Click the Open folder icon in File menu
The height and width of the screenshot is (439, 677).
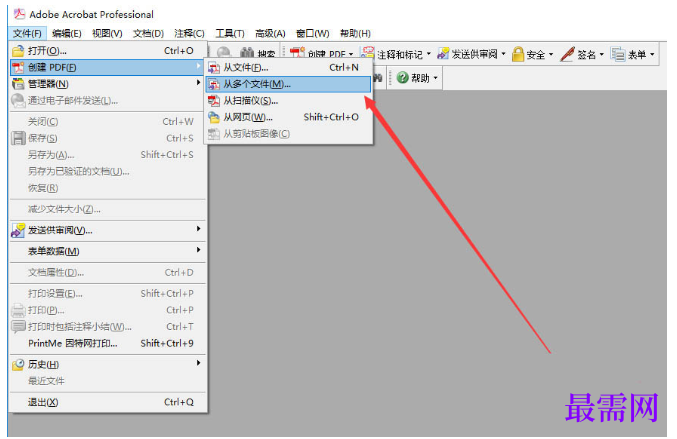click(x=18, y=51)
